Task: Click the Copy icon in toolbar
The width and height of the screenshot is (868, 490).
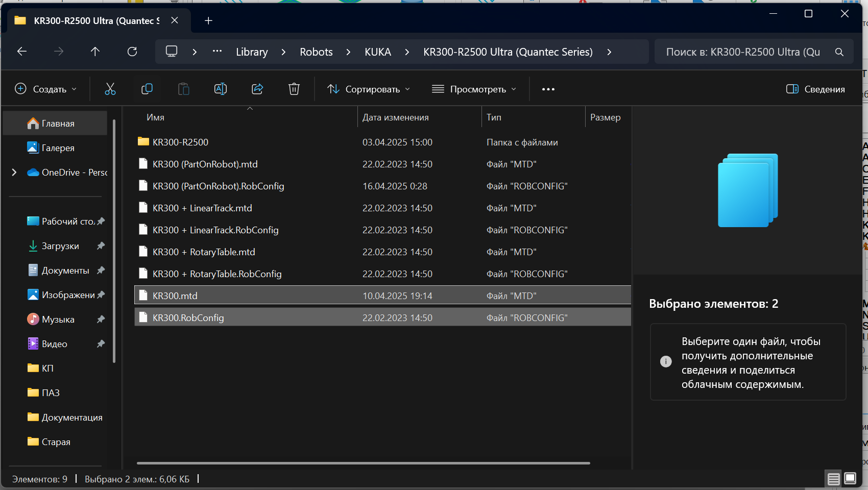Action: pyautogui.click(x=147, y=89)
